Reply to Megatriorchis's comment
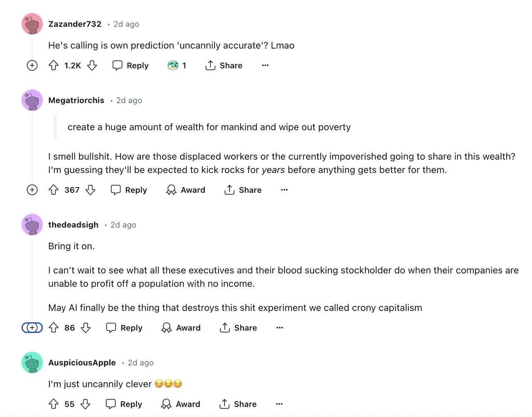The width and height of the screenshot is (532, 417). click(x=129, y=190)
